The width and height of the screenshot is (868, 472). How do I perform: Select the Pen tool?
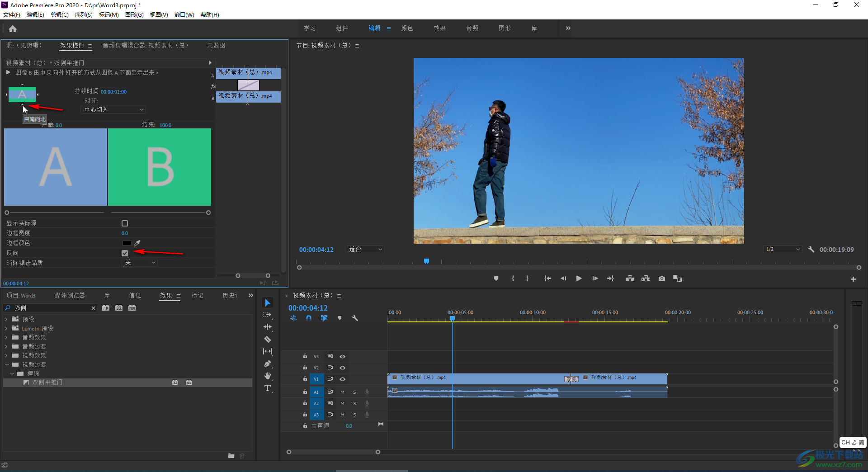pyautogui.click(x=268, y=363)
